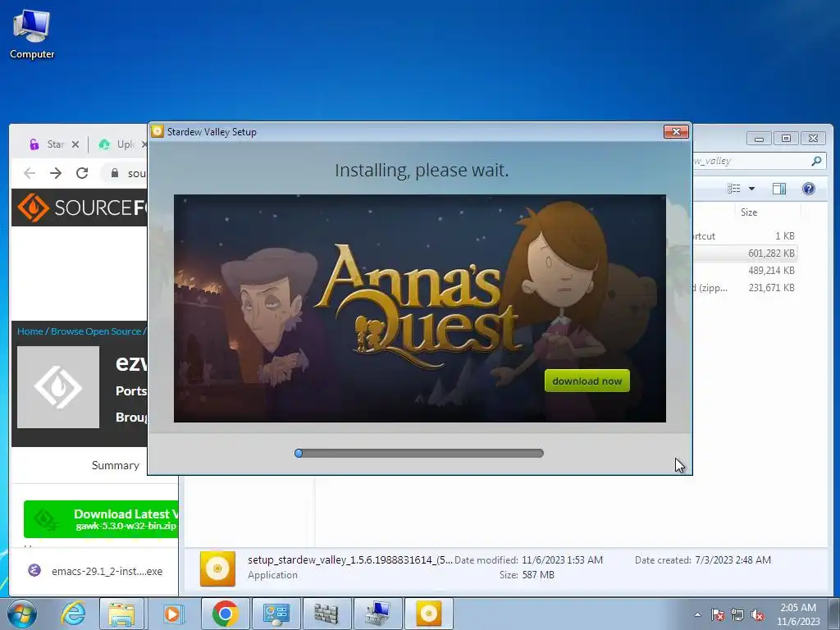Maximize the Explorer window
This screenshot has width=840, height=630.
click(x=786, y=138)
